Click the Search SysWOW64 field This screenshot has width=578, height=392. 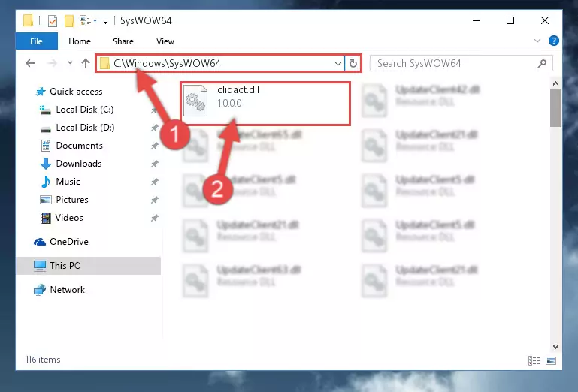(461, 63)
